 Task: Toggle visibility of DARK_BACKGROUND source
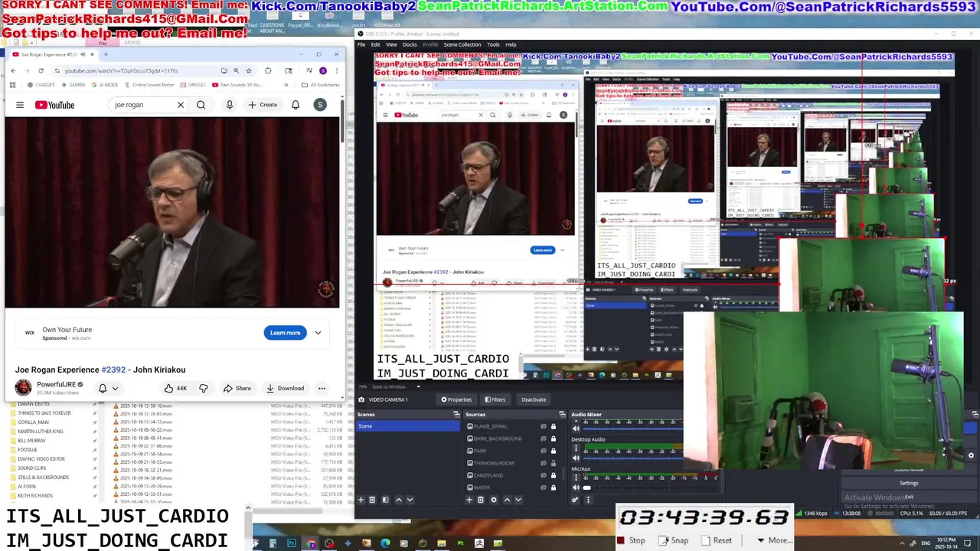point(544,439)
